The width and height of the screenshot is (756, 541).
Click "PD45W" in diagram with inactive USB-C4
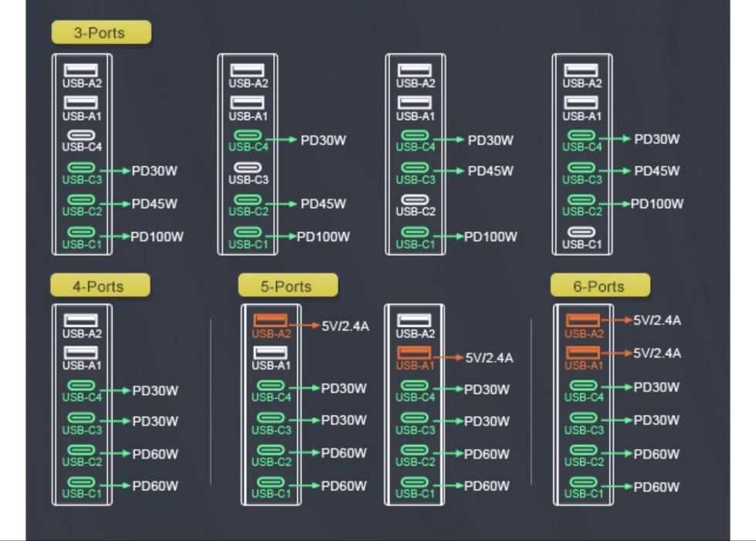point(154,204)
